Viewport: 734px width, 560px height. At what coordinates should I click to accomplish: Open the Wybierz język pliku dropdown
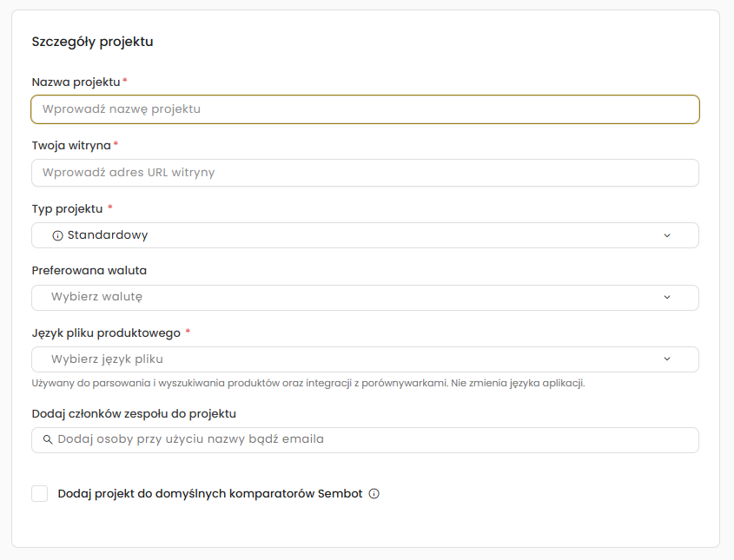[x=365, y=359]
